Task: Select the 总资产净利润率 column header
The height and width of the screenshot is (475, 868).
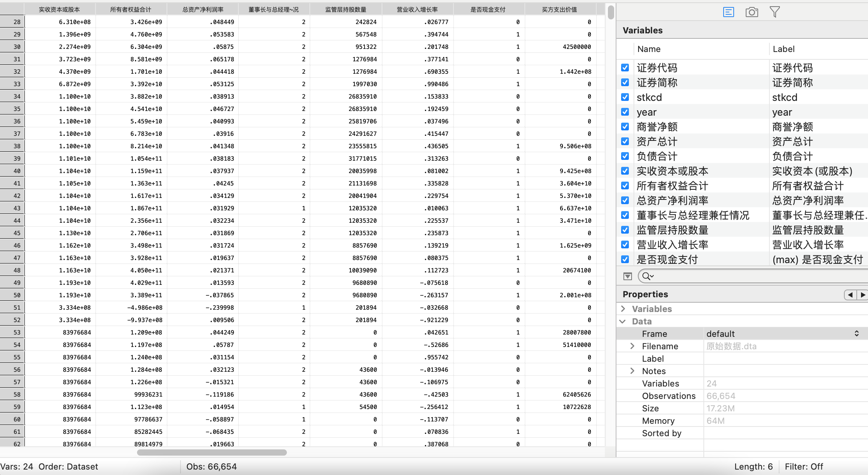Action: pyautogui.click(x=203, y=9)
